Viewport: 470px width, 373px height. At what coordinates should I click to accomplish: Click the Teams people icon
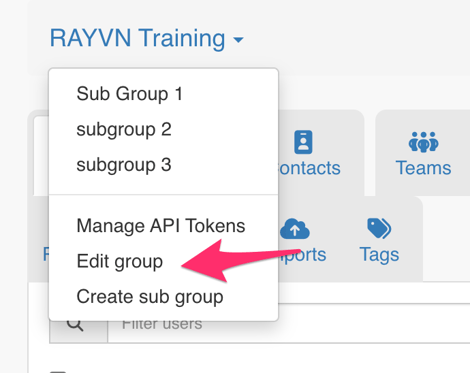(423, 142)
